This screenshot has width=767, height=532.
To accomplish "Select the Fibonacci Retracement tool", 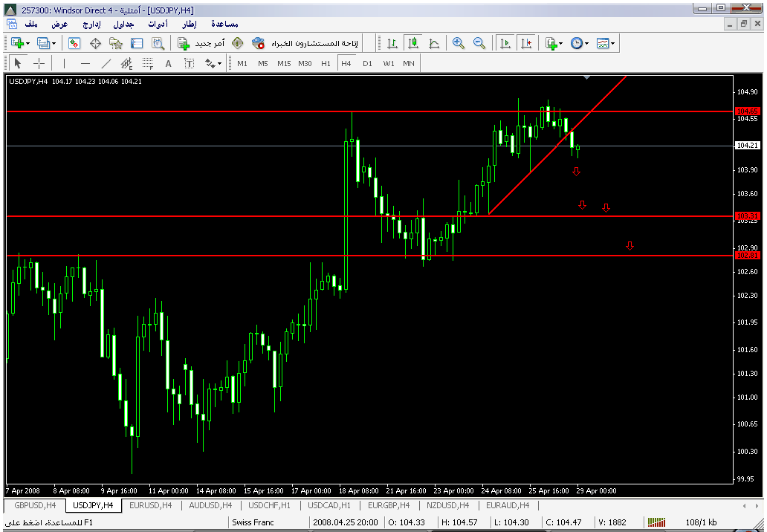I will pos(148,63).
